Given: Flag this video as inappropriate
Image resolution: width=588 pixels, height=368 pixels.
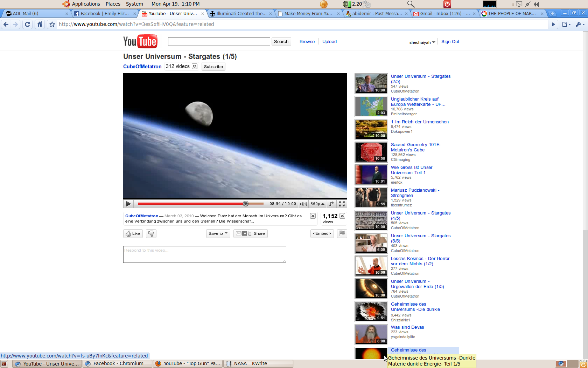Looking at the screenshot, I should (342, 233).
